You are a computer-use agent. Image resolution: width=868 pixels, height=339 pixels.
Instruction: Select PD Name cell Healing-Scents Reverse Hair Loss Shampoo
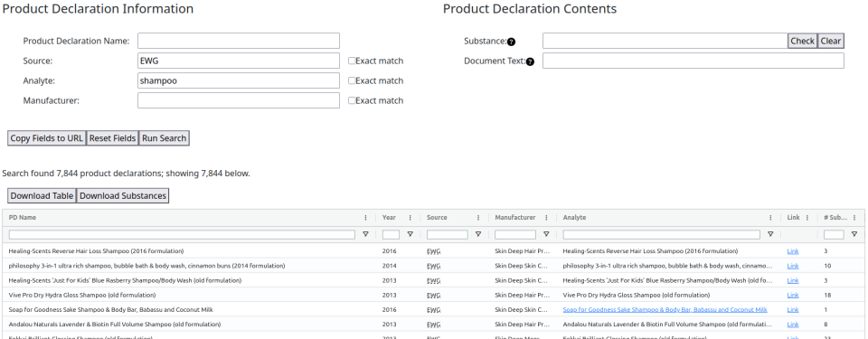click(x=96, y=251)
